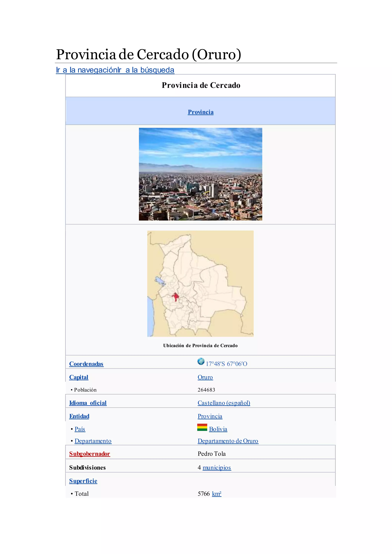Open the País link
Viewport: 392px width, 554px height.
tap(80, 429)
